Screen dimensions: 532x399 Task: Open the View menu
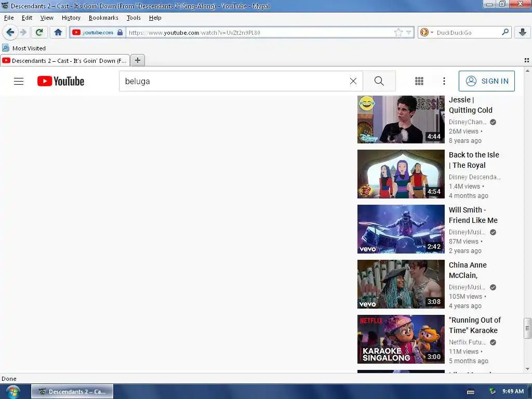tap(47, 18)
